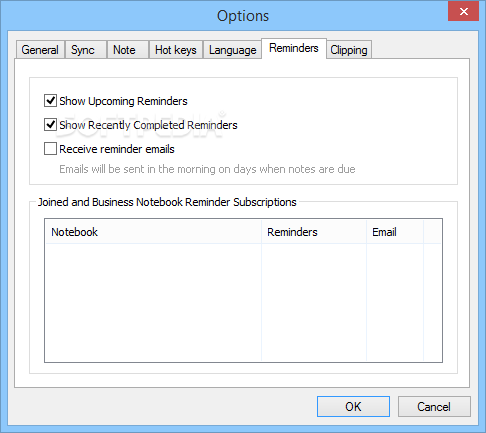Select the Note tab
The image size is (486, 433).
[x=128, y=50]
